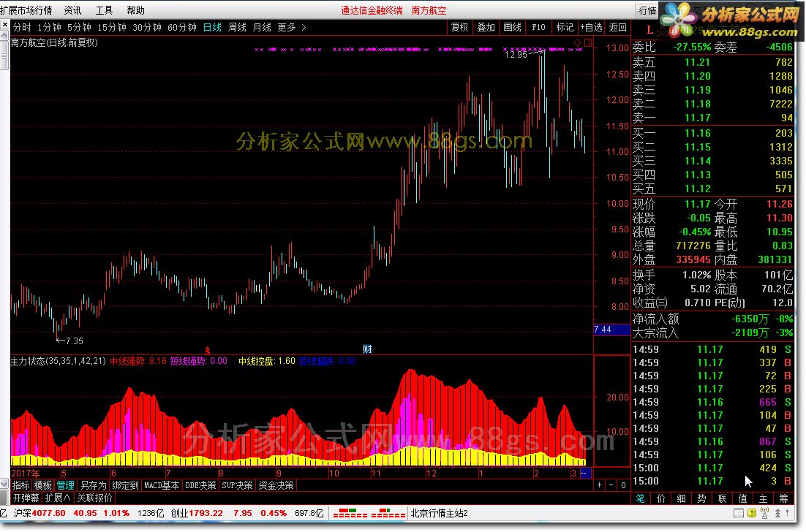Image resolution: width=806 pixels, height=532 pixels.
Task: Click 绑定到 bind button
Action: [x=125, y=485]
